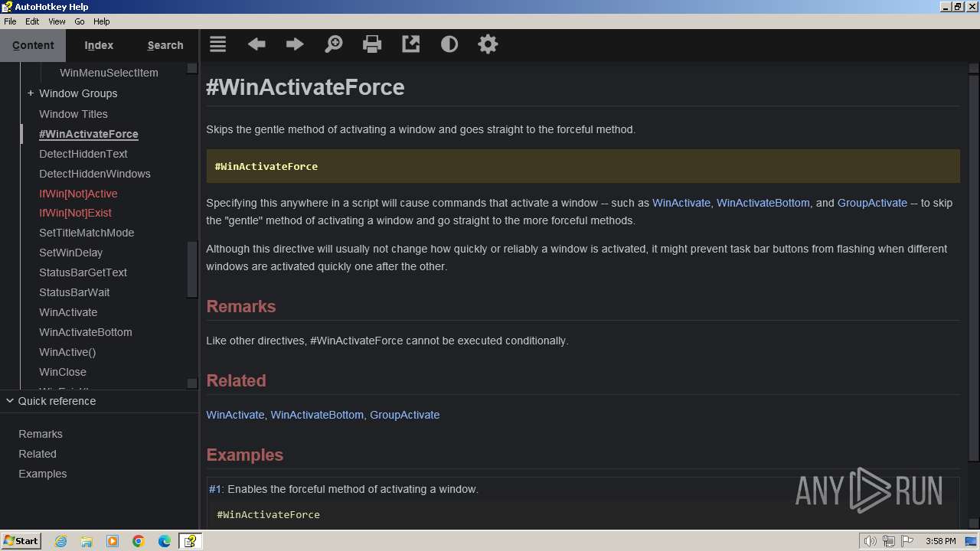Go back with the left arrow icon
The image size is (980, 551).
pyautogui.click(x=256, y=44)
